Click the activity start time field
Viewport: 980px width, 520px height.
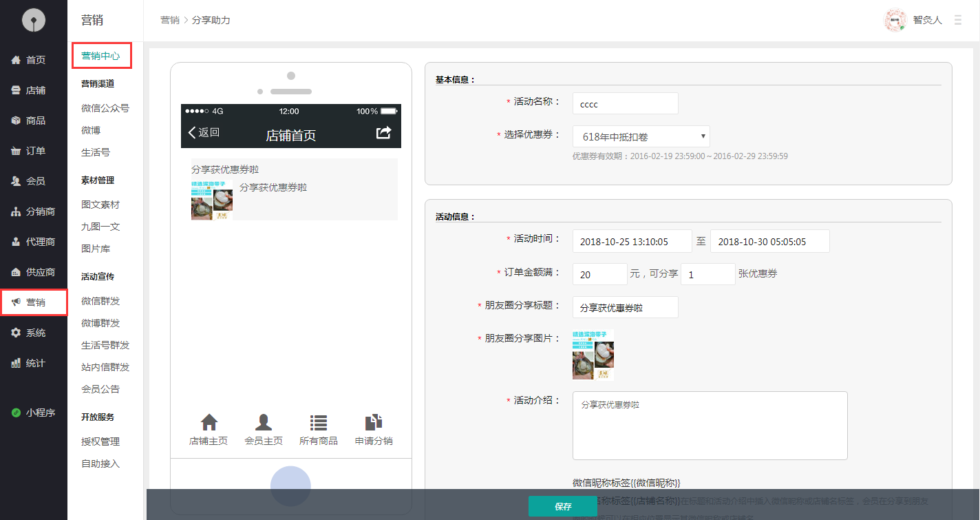coord(632,242)
